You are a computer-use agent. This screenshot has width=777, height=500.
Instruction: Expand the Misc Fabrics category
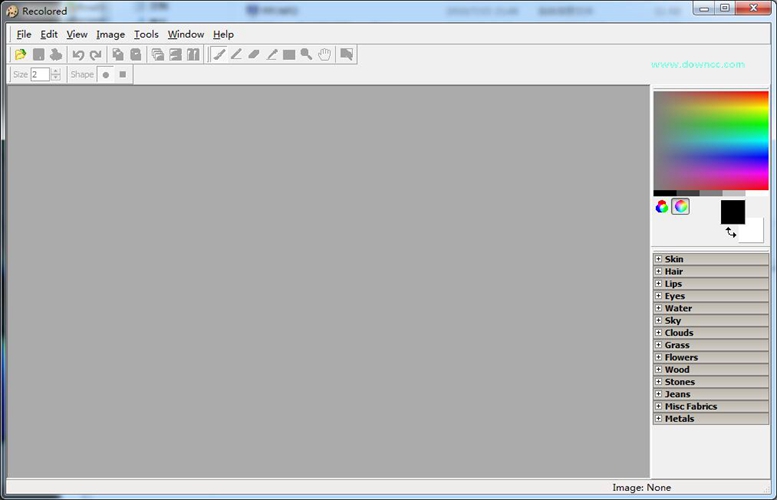click(x=658, y=406)
